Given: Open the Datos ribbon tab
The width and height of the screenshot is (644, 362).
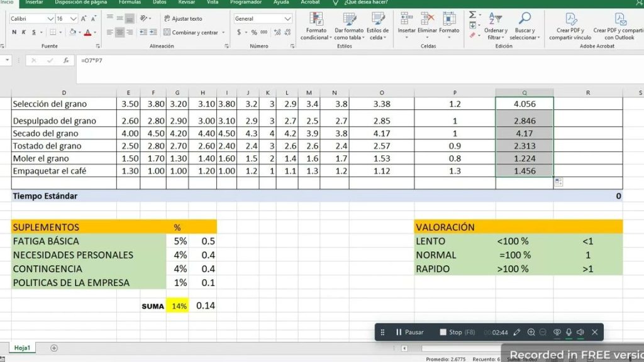Looking at the screenshot, I should (160, 3).
